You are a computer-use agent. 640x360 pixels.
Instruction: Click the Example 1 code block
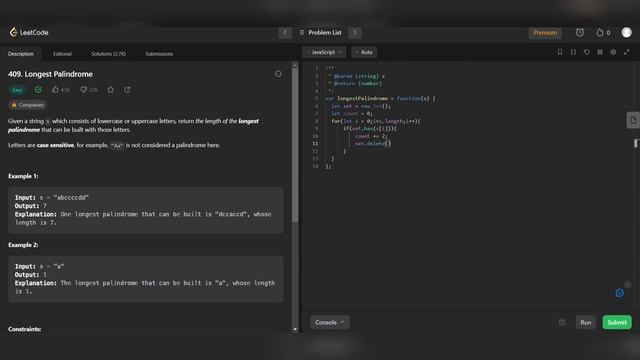pyautogui.click(x=146, y=210)
